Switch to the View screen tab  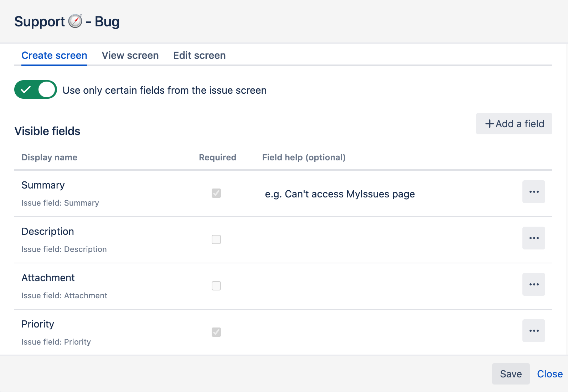pyautogui.click(x=130, y=56)
